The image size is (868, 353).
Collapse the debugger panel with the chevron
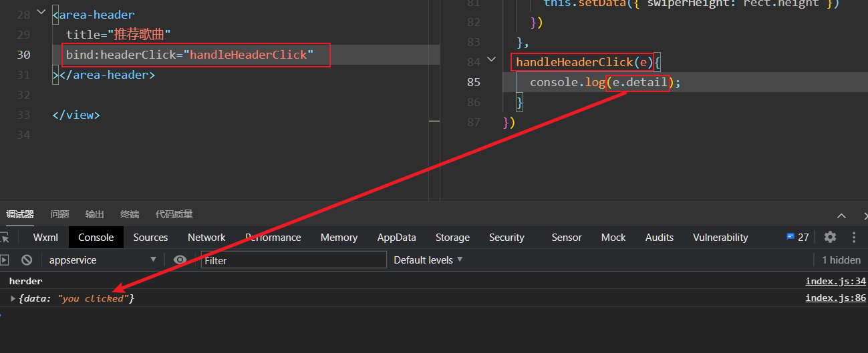(x=841, y=215)
